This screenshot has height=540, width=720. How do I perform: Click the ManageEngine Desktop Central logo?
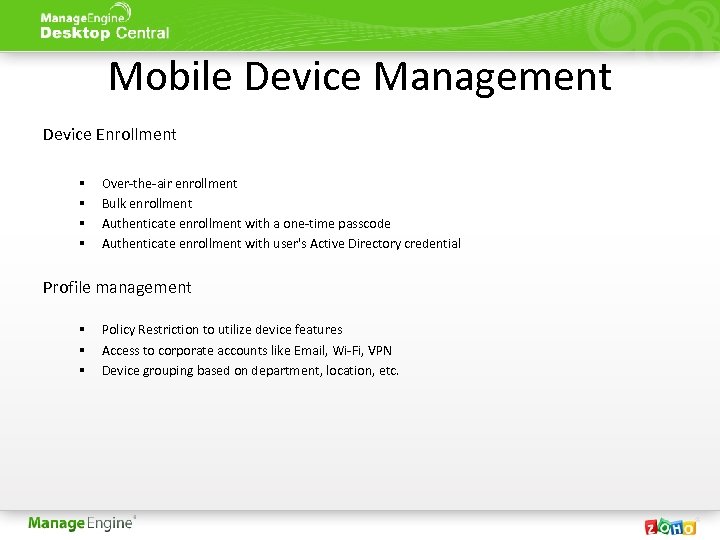click(x=105, y=22)
